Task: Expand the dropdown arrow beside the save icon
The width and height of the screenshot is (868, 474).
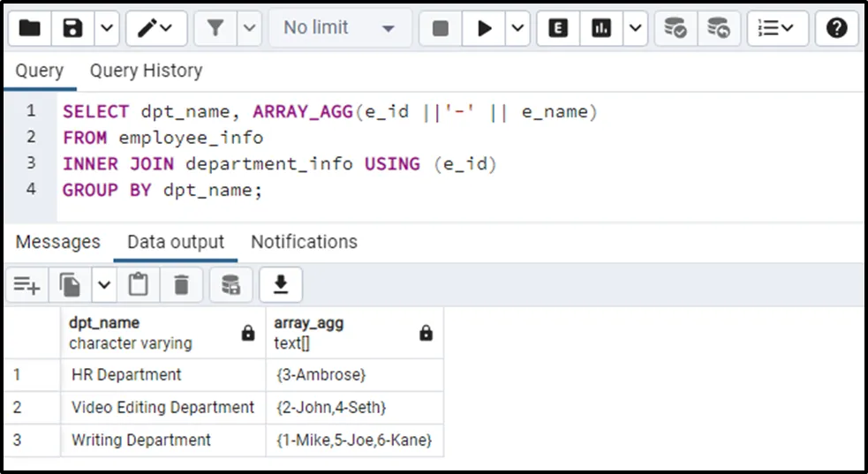Action: pos(106,28)
